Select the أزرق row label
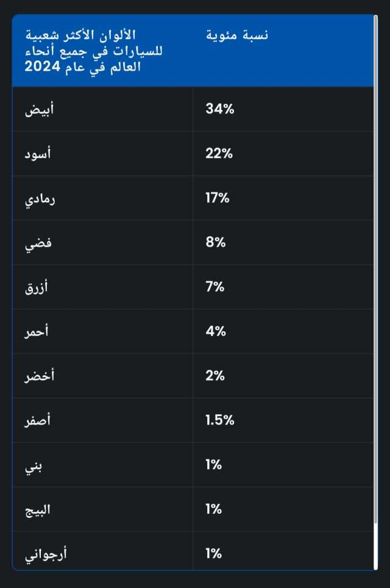This screenshot has width=390, height=588. point(37,288)
